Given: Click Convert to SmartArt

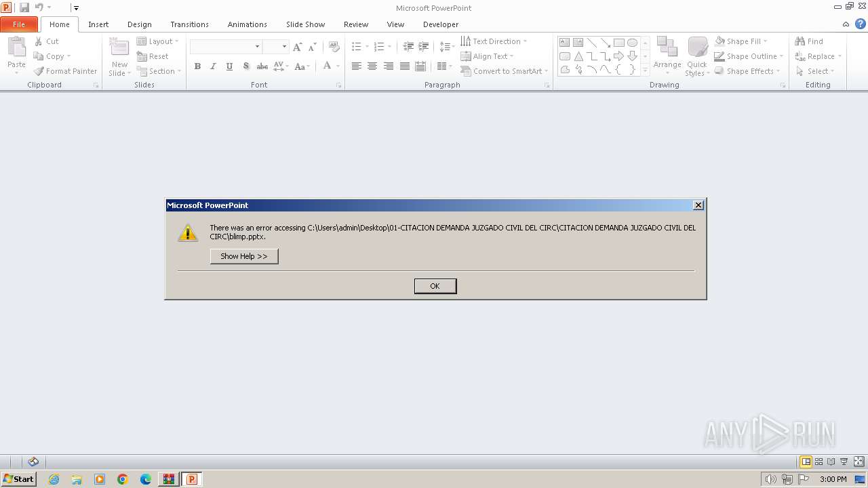Looking at the screenshot, I should (505, 71).
